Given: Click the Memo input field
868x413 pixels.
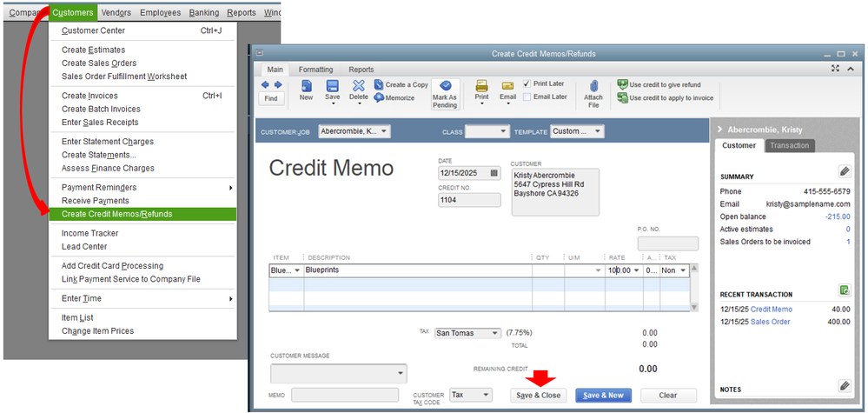Looking at the screenshot, I should [345, 395].
